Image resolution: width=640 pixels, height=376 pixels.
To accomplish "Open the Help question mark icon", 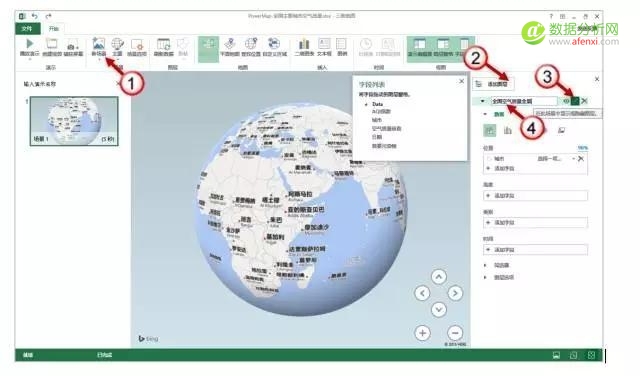I will tap(551, 16).
